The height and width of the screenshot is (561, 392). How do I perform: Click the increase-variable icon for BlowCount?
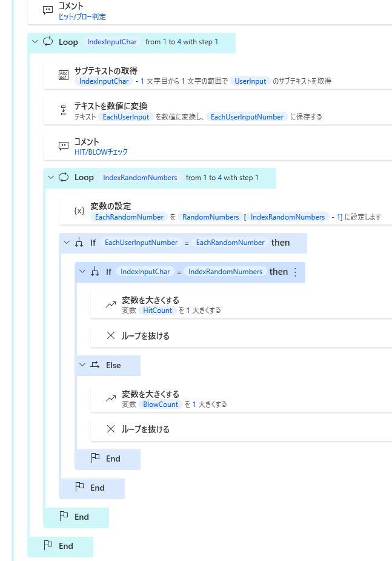[x=111, y=398]
